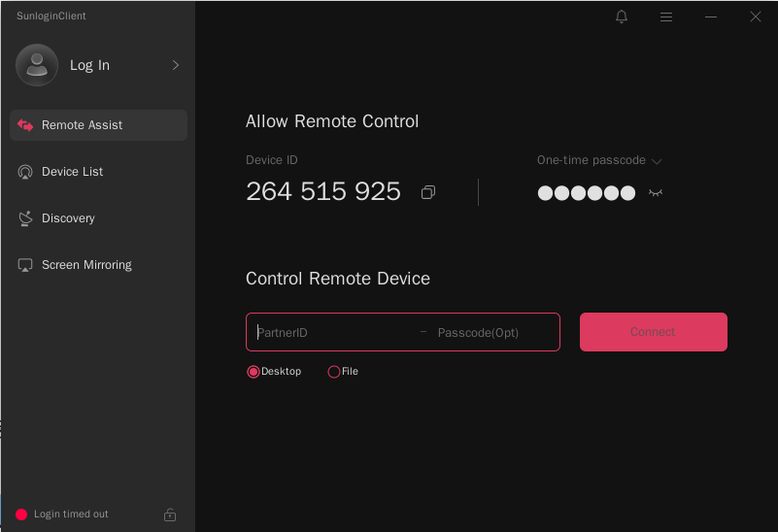The image size is (778, 532).
Task: Click the Log In text link
Action: pyautogui.click(x=89, y=65)
